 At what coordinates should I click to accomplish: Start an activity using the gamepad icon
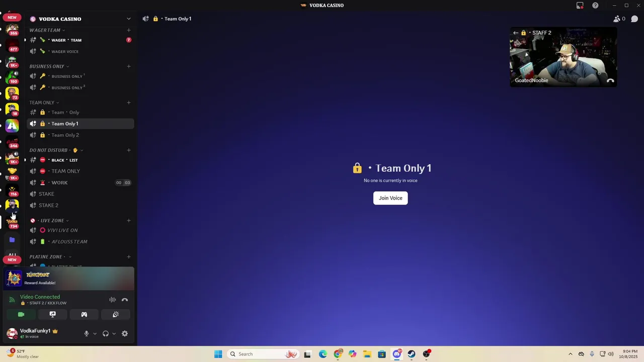(84, 314)
